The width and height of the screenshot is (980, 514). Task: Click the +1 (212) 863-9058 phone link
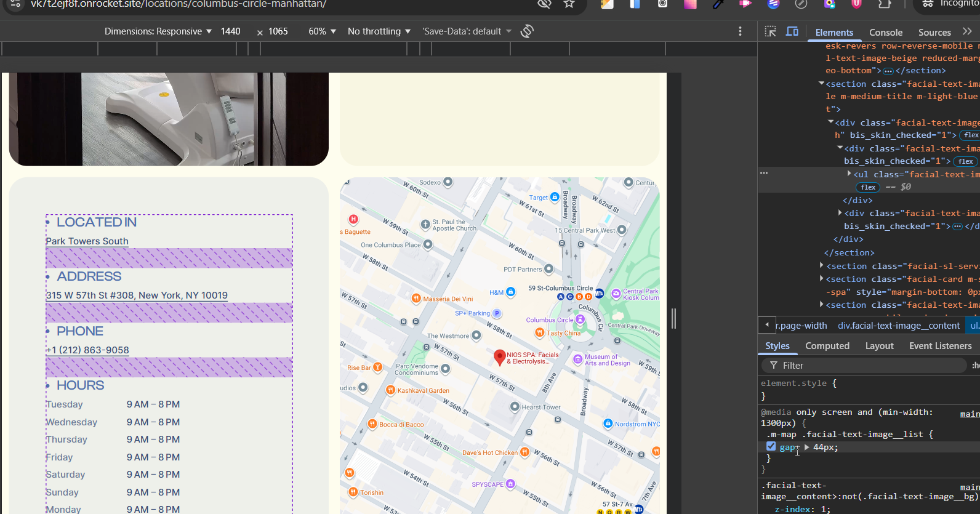click(x=87, y=350)
